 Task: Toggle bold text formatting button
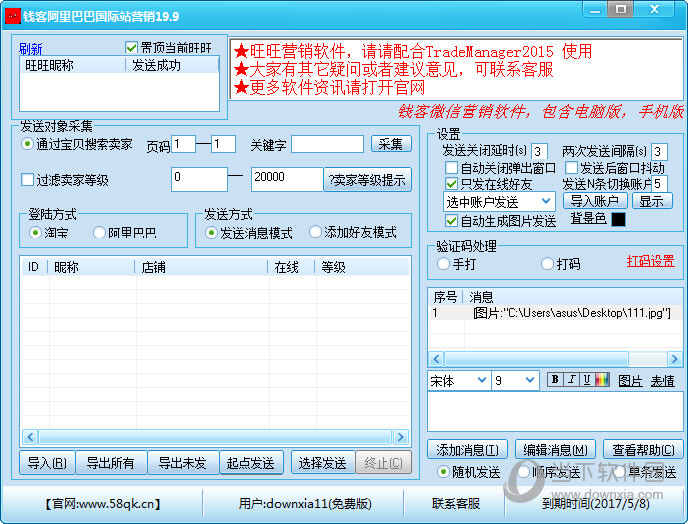(x=555, y=380)
